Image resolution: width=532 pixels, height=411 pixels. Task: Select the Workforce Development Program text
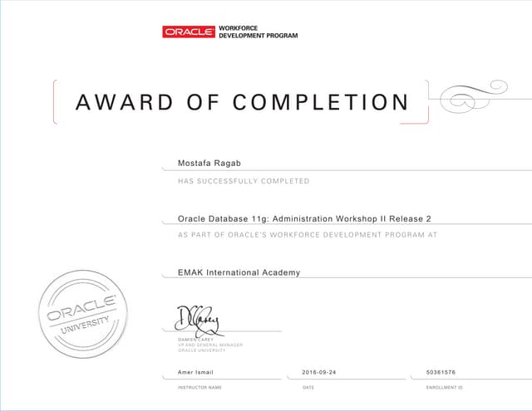(257, 32)
